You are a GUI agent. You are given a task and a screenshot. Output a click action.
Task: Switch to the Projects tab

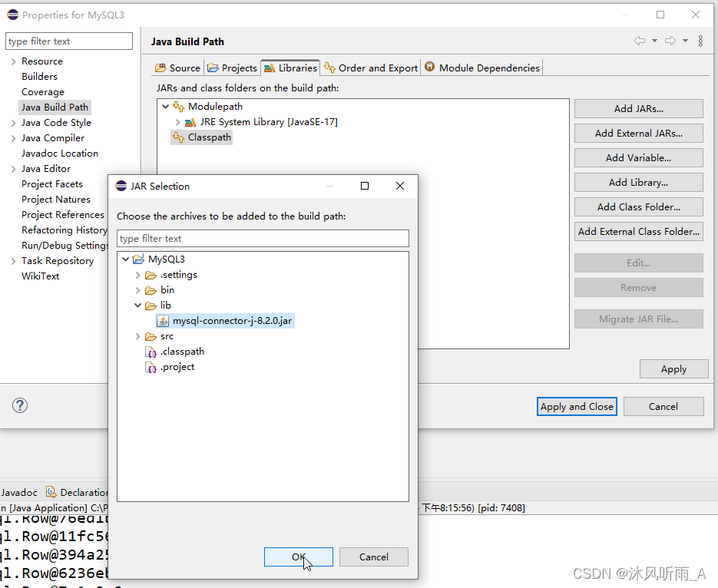coord(232,68)
